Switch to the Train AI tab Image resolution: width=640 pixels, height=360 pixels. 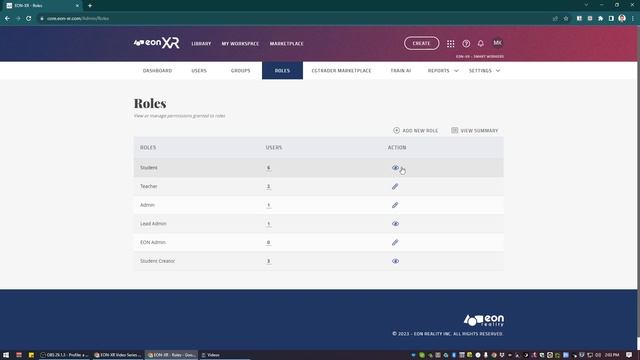click(x=400, y=71)
